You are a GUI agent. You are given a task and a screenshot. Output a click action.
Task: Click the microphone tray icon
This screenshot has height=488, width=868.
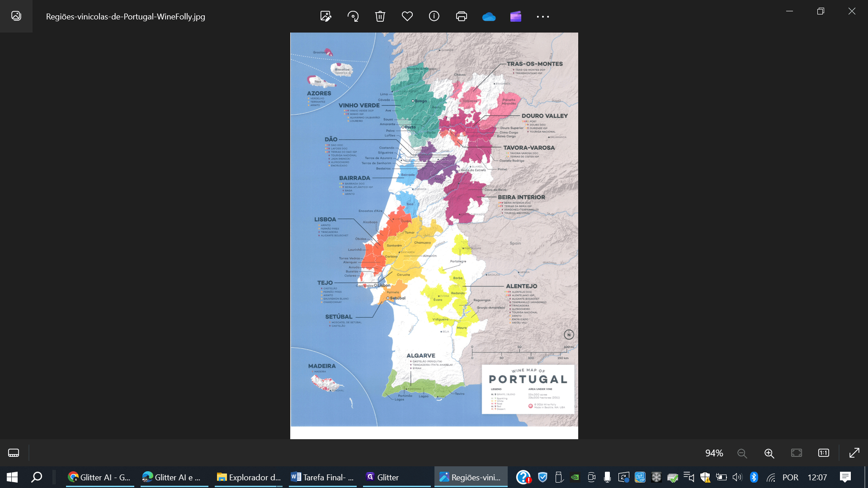pyautogui.click(x=607, y=477)
